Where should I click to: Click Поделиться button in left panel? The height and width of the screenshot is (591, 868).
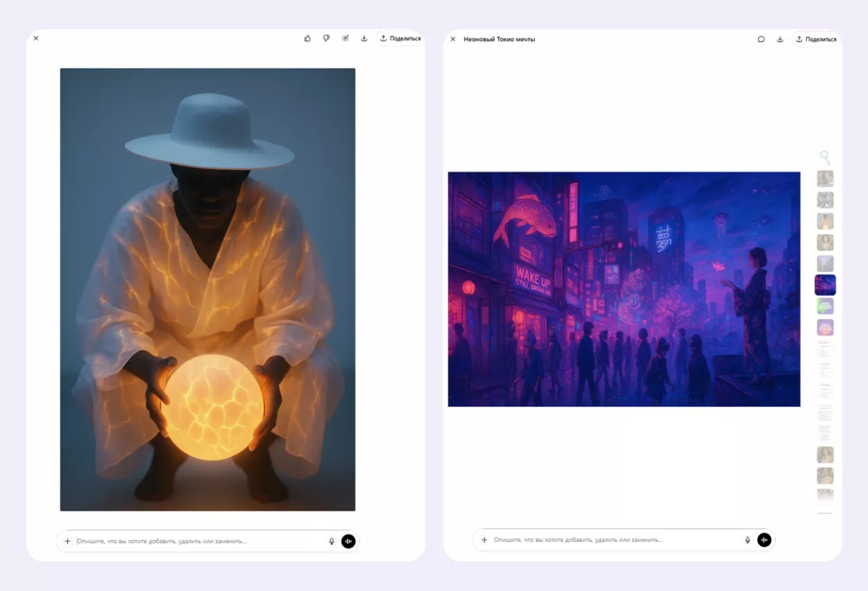coord(400,39)
